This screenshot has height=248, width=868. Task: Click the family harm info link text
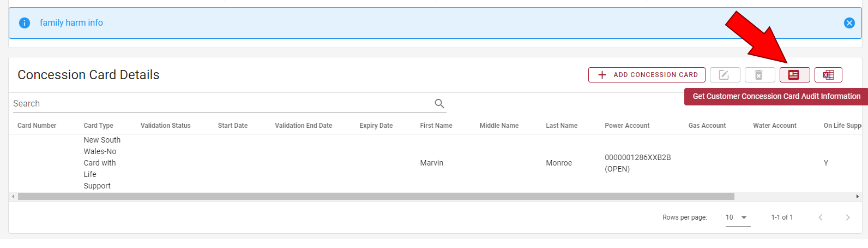click(71, 23)
